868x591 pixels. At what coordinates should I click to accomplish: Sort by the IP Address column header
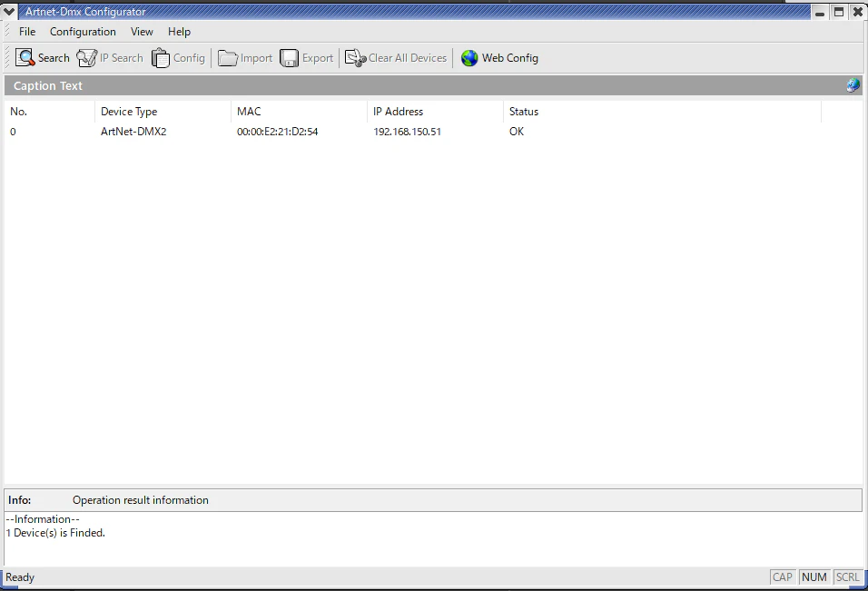(435, 112)
